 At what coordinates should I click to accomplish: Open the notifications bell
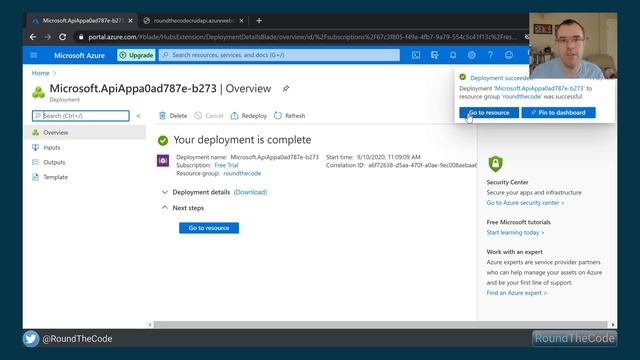click(453, 55)
